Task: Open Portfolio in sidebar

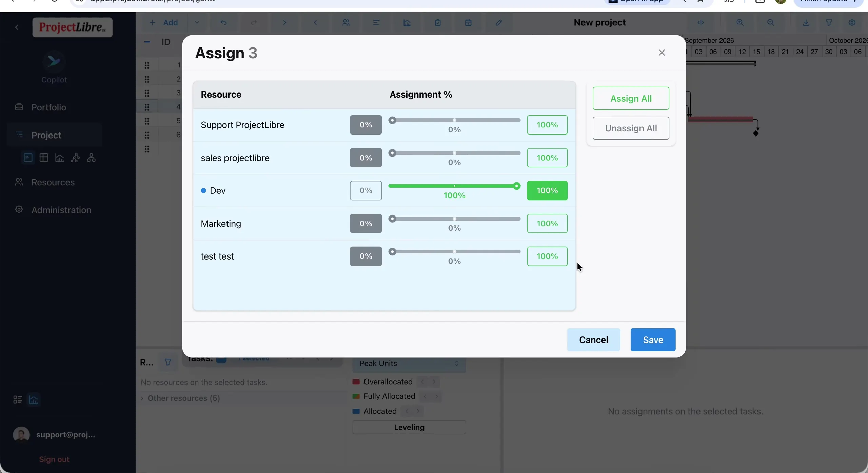Action: click(48, 107)
